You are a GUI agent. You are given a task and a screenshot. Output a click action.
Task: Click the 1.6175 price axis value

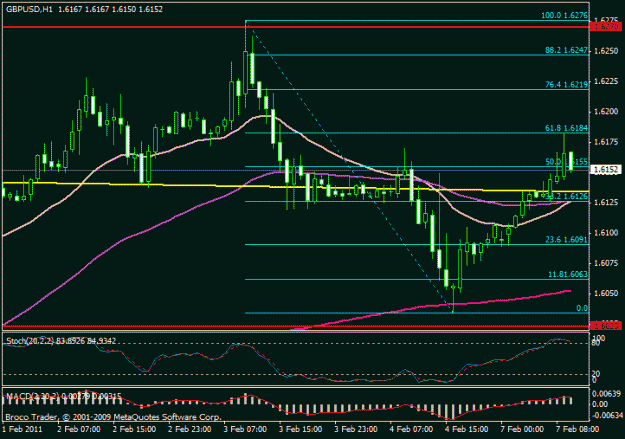pyautogui.click(x=605, y=142)
